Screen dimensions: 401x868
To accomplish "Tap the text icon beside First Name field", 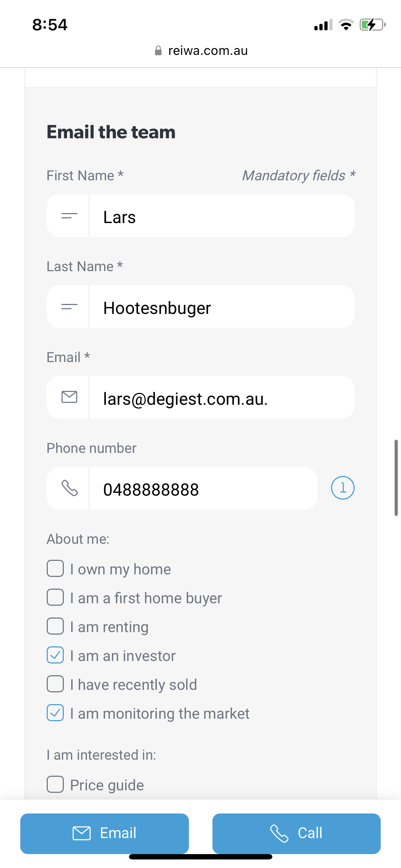I will point(69,216).
